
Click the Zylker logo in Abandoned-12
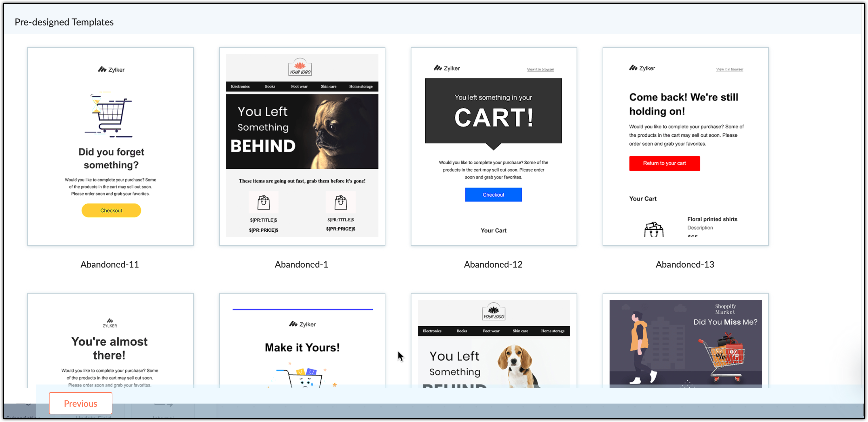(447, 68)
